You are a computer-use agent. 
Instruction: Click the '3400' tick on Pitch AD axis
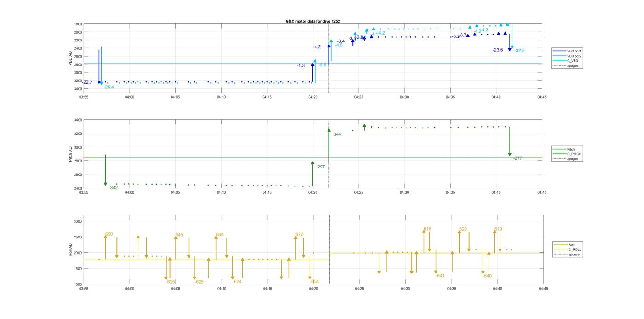78,120
